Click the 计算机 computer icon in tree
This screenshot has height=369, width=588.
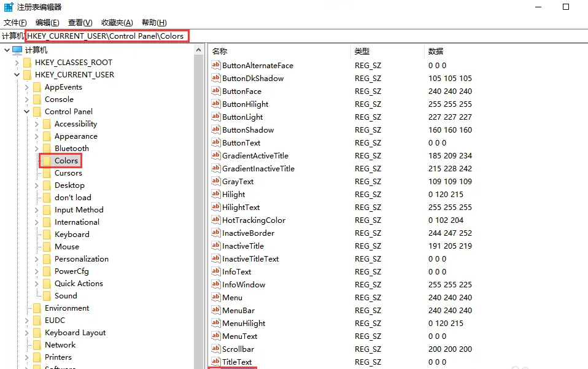(17, 50)
